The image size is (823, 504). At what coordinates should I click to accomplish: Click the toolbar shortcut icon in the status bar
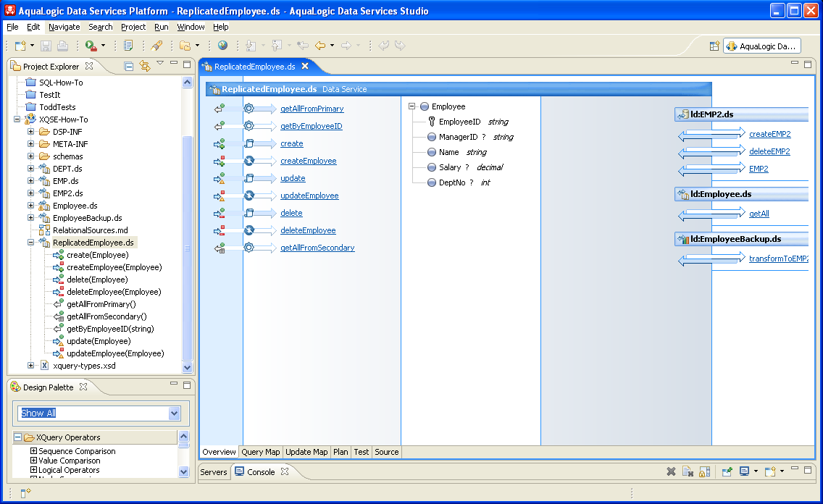(x=26, y=492)
